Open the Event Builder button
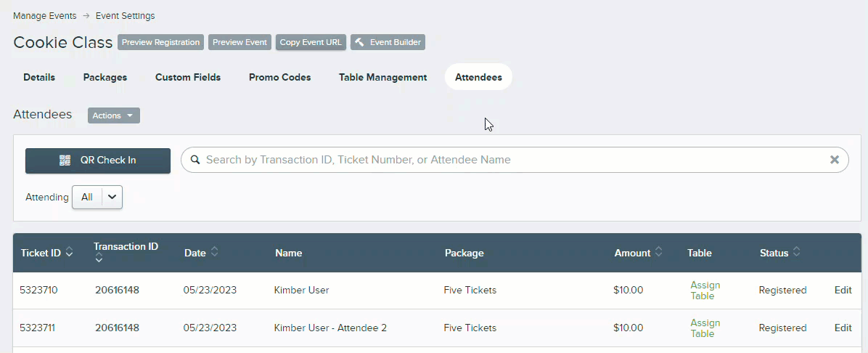 pyautogui.click(x=388, y=42)
